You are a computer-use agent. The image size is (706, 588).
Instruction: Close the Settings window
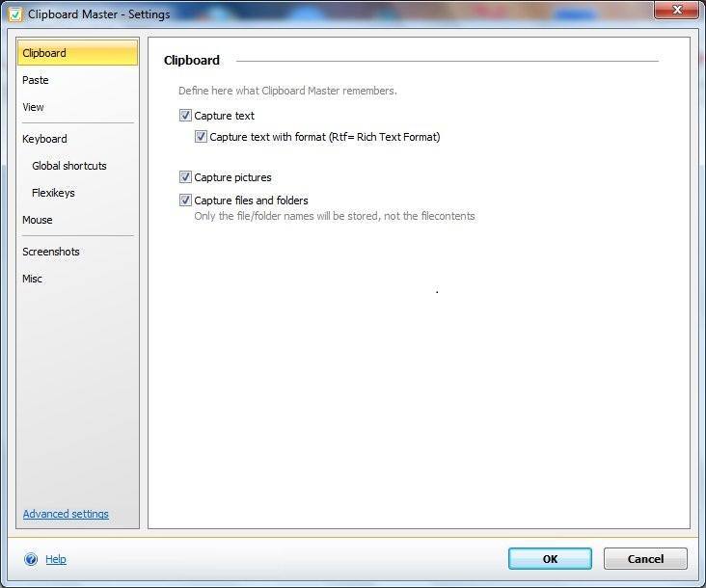pos(677,10)
